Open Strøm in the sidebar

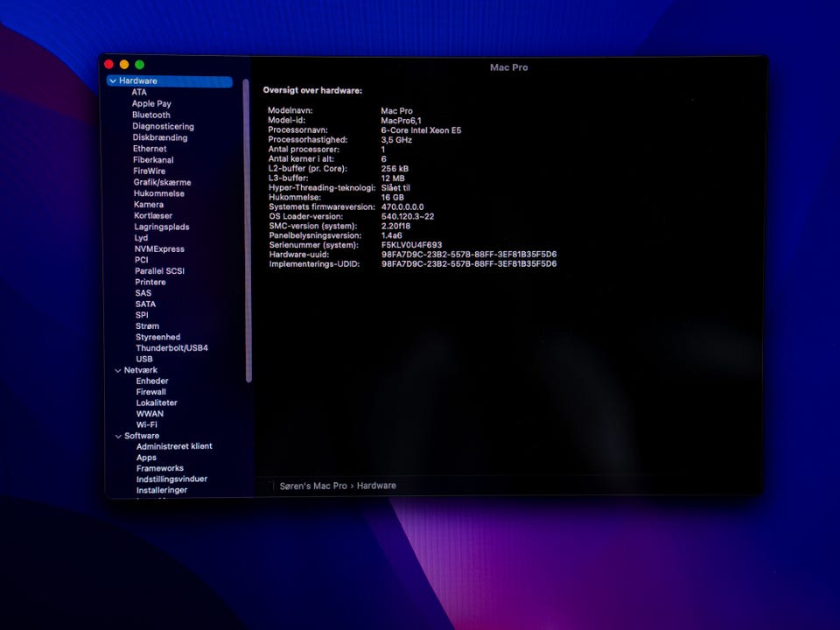[x=147, y=325]
